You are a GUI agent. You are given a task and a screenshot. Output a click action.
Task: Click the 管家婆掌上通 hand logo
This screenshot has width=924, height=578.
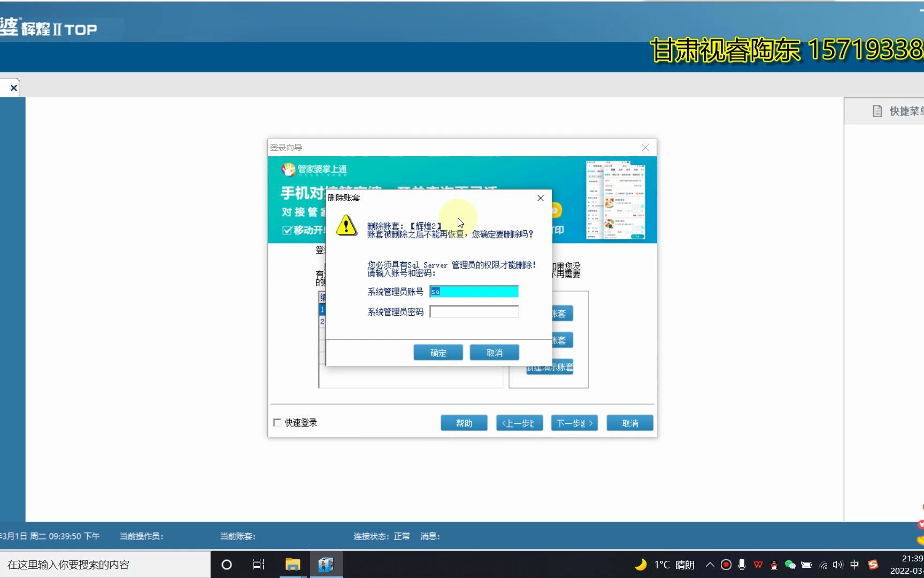click(288, 170)
